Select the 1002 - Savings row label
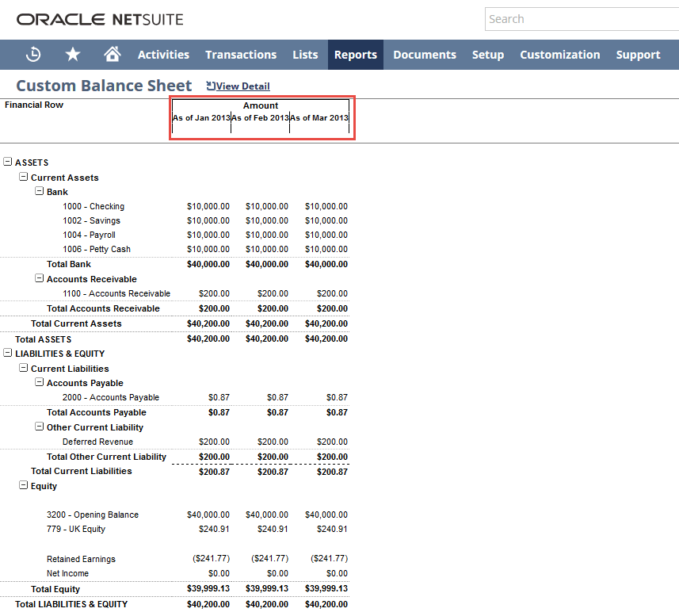The height and width of the screenshot is (616, 679). (91, 220)
